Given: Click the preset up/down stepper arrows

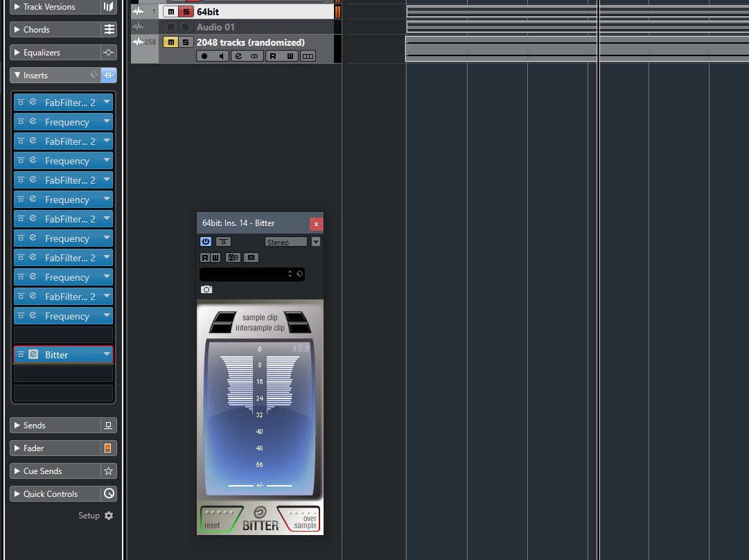Looking at the screenshot, I should 290,274.
